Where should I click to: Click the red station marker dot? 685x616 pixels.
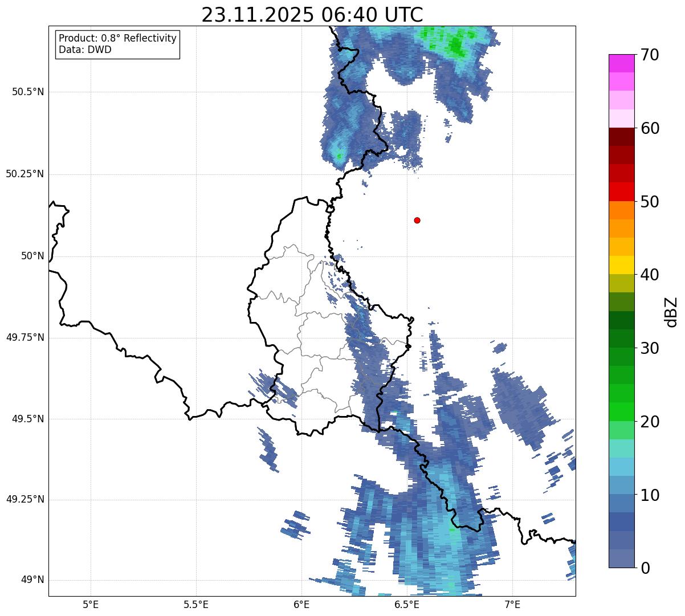417,220
